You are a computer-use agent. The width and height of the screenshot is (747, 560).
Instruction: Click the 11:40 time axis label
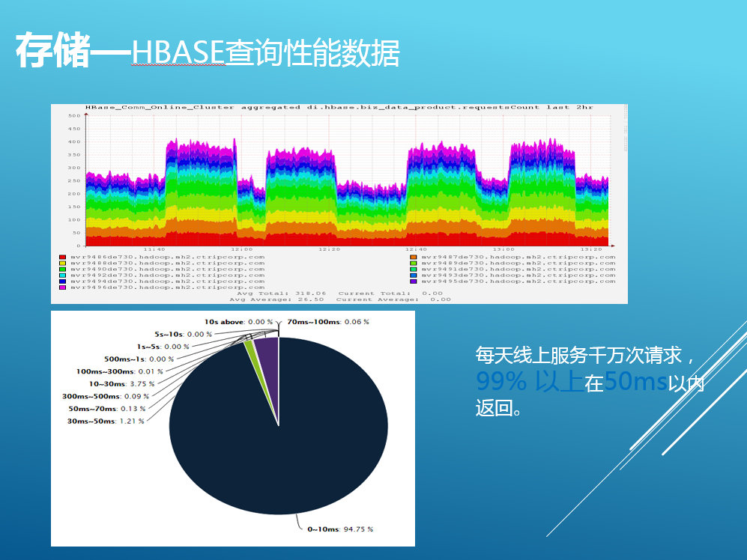tap(154, 249)
